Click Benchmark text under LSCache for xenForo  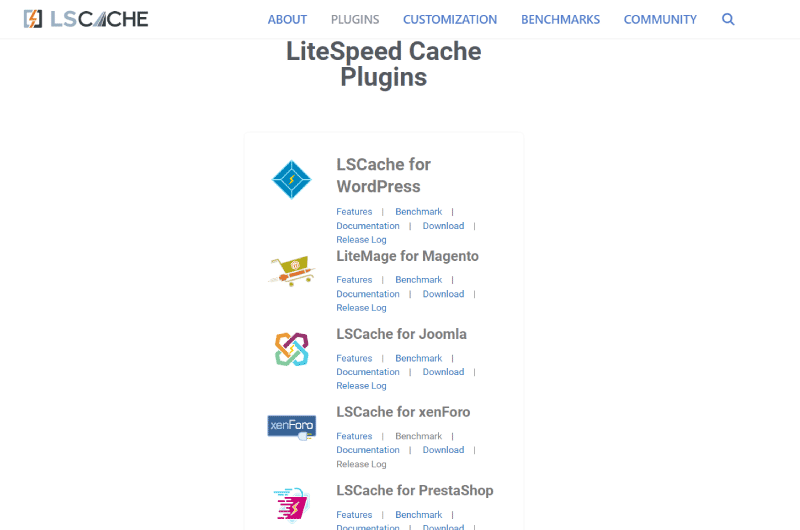click(x=418, y=437)
